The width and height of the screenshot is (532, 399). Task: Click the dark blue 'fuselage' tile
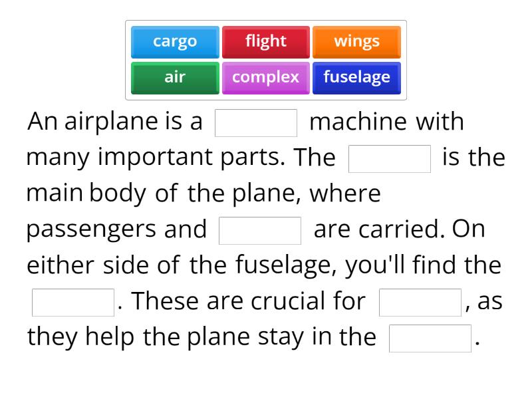click(x=356, y=77)
